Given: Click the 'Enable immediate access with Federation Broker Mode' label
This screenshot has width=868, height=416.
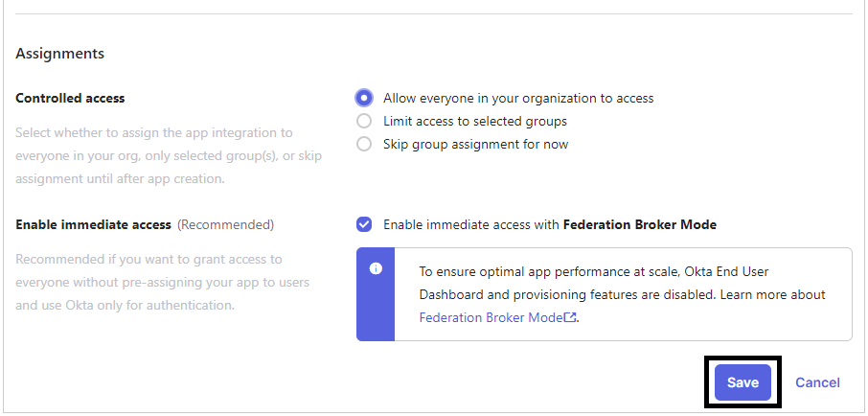Looking at the screenshot, I should pos(550,224).
